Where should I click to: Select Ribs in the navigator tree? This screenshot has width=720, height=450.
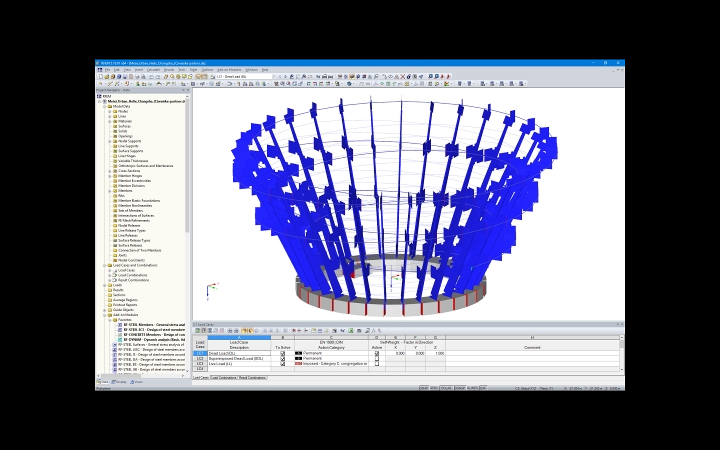point(121,196)
